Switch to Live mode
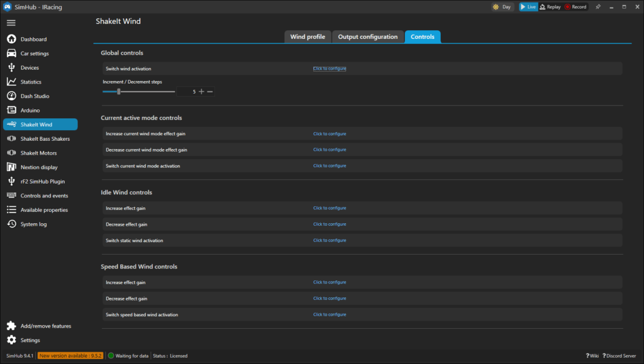Viewport: 644px width, 364px height. (528, 7)
